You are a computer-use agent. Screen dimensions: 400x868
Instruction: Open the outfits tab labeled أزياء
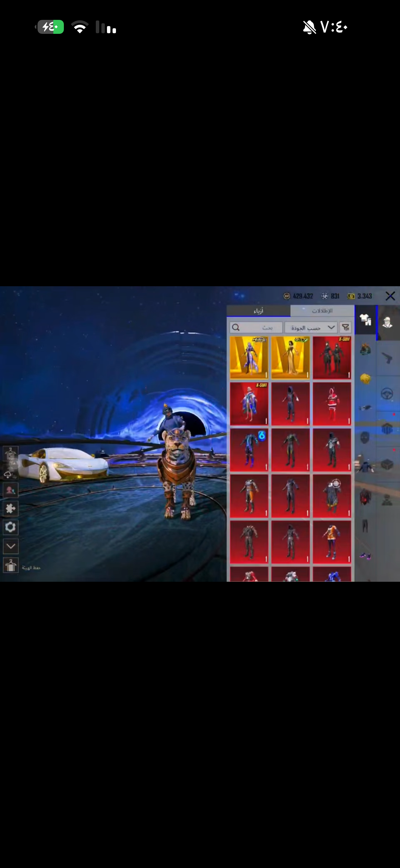click(258, 311)
